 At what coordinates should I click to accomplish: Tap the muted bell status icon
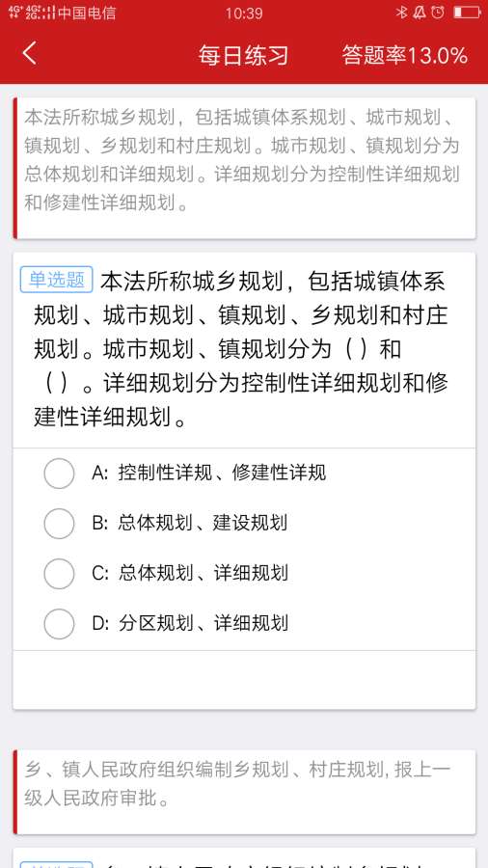click(420, 13)
